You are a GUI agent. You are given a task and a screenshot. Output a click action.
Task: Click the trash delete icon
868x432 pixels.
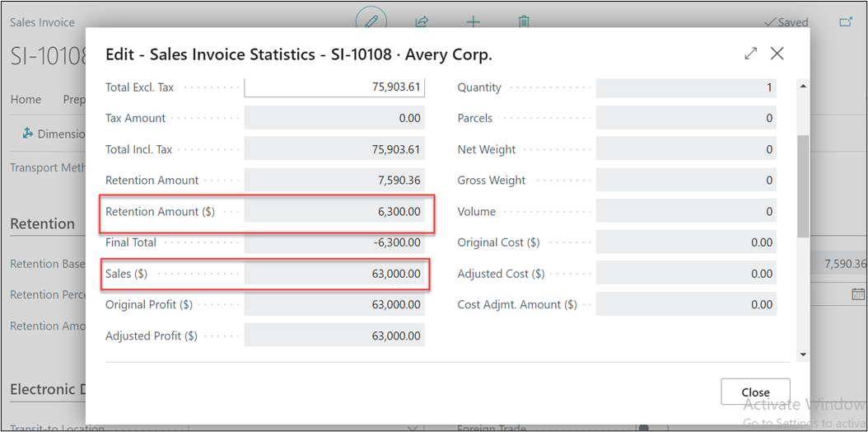coord(523,21)
